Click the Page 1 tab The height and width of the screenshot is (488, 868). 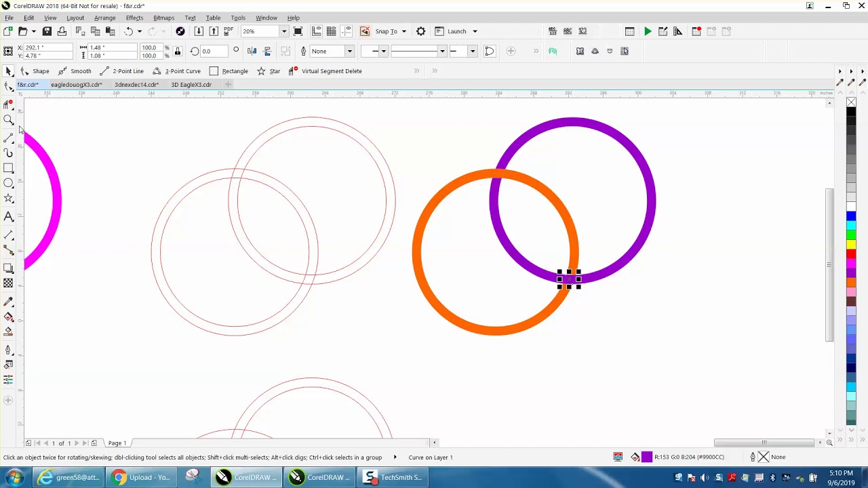point(117,443)
